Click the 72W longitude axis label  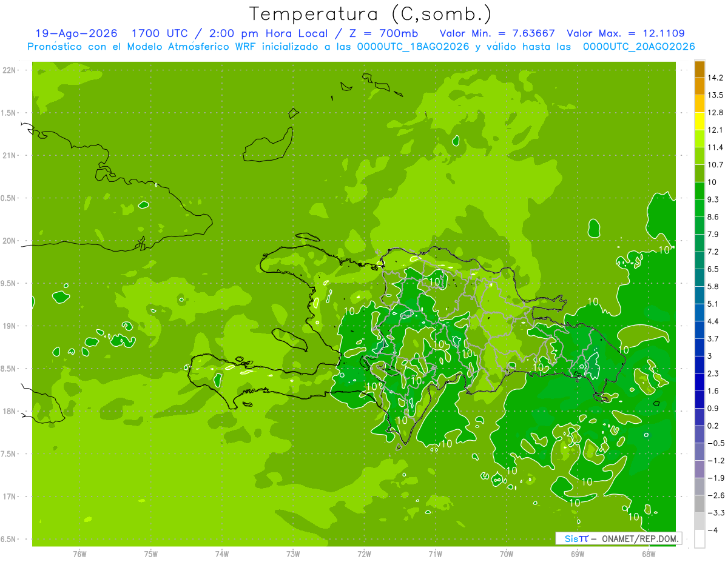click(364, 554)
